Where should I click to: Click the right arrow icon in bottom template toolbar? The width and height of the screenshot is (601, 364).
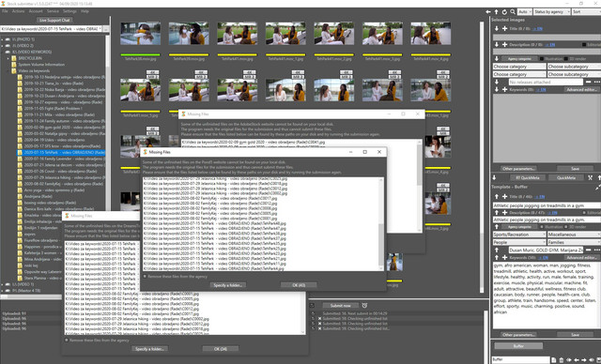click(x=584, y=360)
